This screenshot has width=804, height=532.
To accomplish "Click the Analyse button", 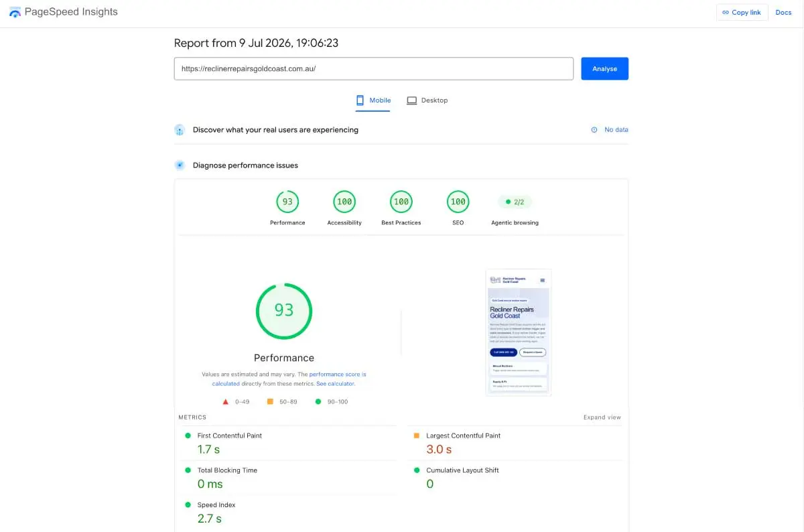I will (x=604, y=68).
